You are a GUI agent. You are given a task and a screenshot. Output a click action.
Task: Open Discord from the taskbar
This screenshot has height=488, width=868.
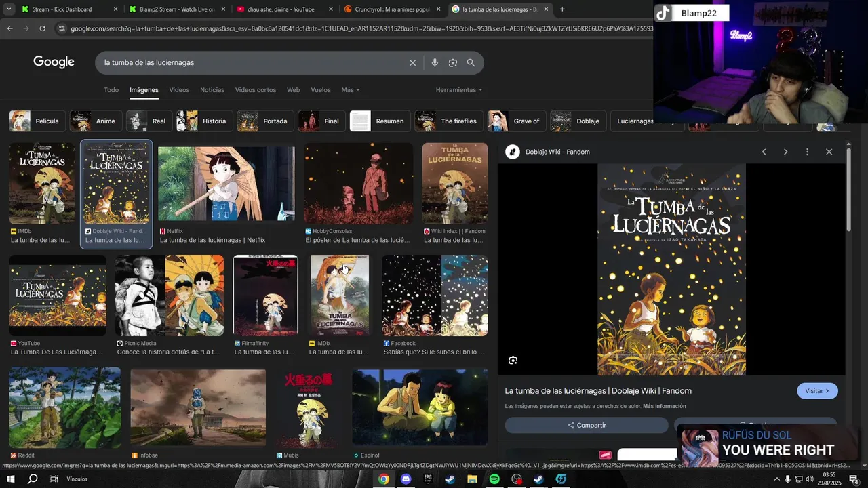point(406,479)
